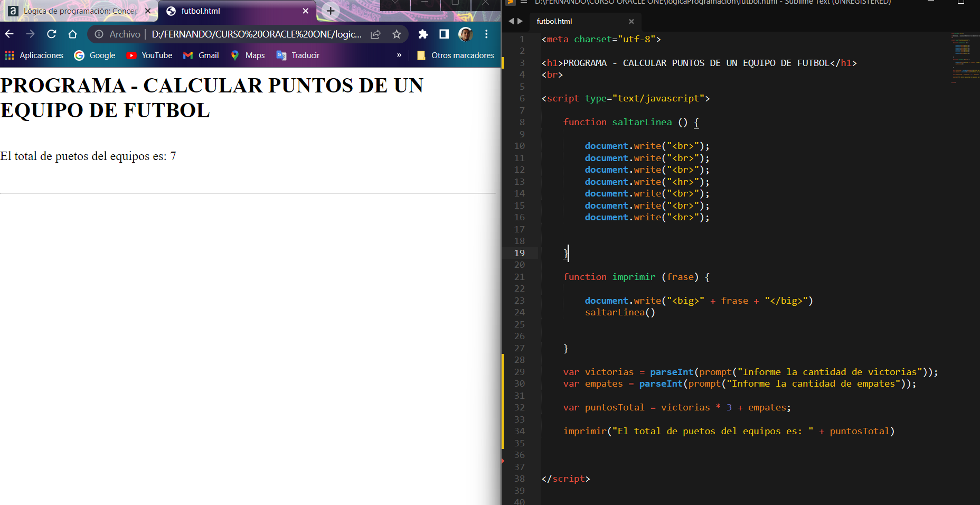
Task: Reload the futbol.html page
Action: [51, 34]
